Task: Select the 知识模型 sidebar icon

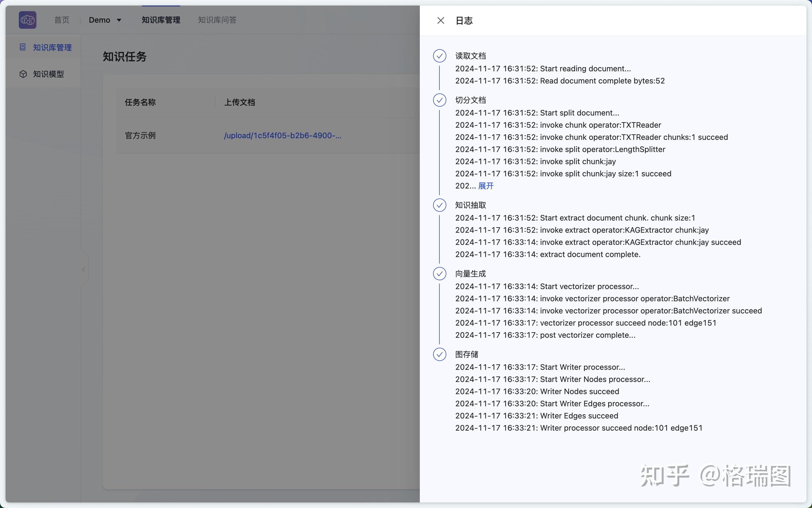Action: click(22, 74)
